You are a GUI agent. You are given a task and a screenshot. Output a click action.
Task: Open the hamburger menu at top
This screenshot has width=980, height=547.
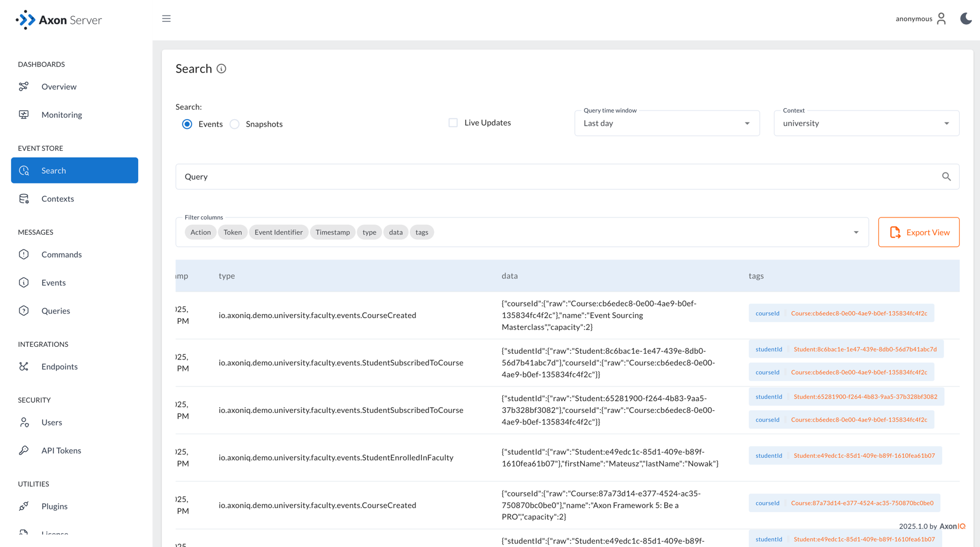point(166,18)
